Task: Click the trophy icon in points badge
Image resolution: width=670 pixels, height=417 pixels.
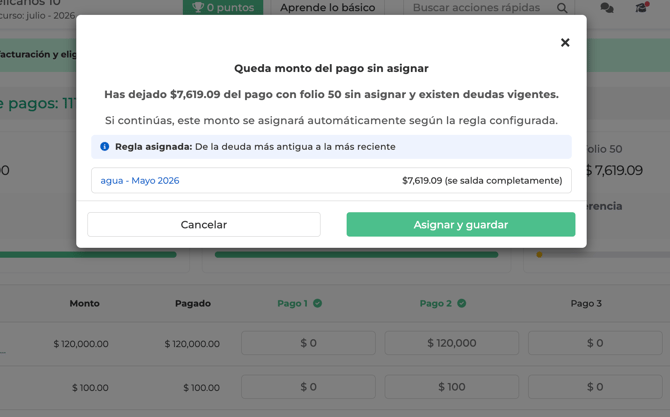Action: 197,7
